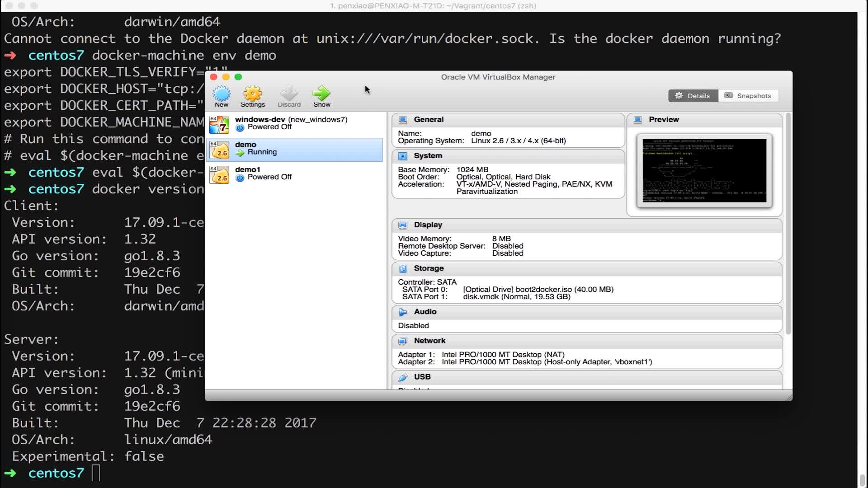The height and width of the screenshot is (488, 868).
Task: Click the Display section monitor icon
Action: (x=402, y=225)
